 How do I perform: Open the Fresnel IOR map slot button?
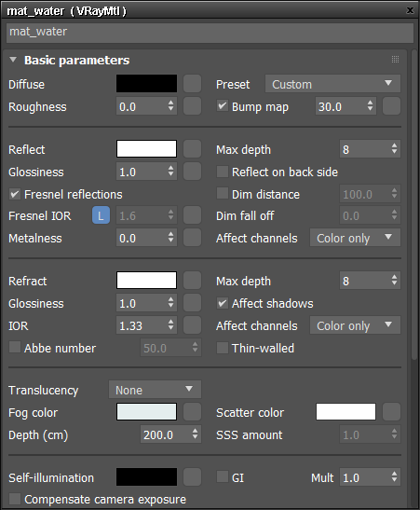point(192,215)
